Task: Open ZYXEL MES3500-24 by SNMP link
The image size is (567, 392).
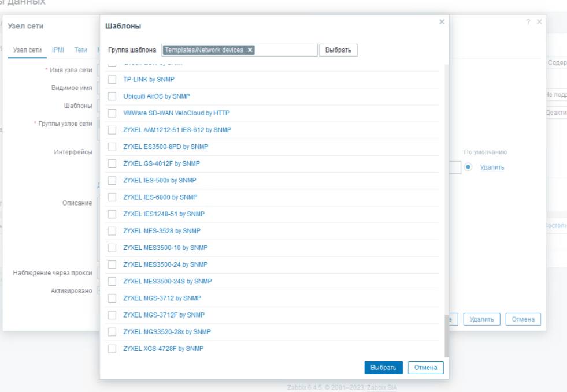Action: [x=166, y=264]
